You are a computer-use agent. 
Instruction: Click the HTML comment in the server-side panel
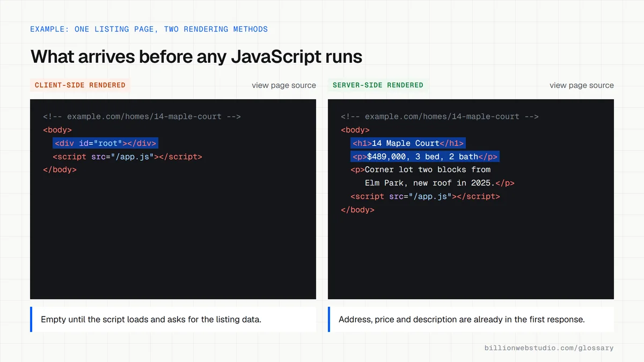[440, 116]
